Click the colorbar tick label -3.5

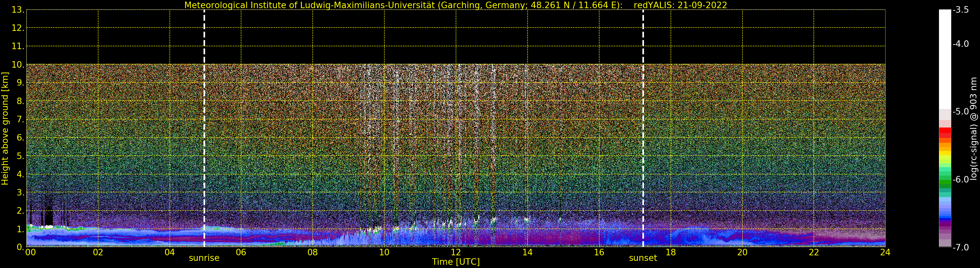pos(960,10)
